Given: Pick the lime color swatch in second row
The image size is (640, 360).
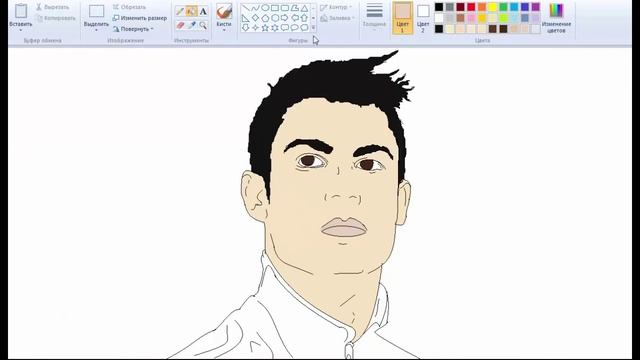Looking at the screenshot, I should pos(503,18).
